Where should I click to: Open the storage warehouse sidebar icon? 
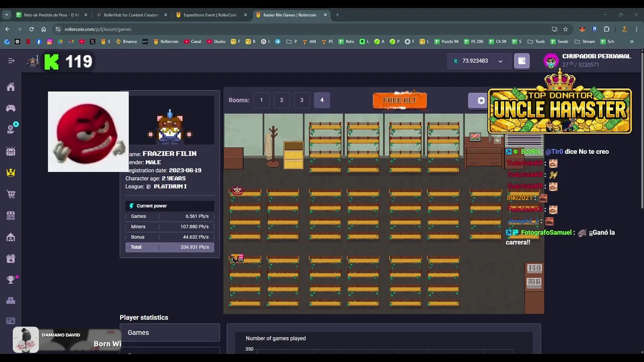click(x=11, y=237)
